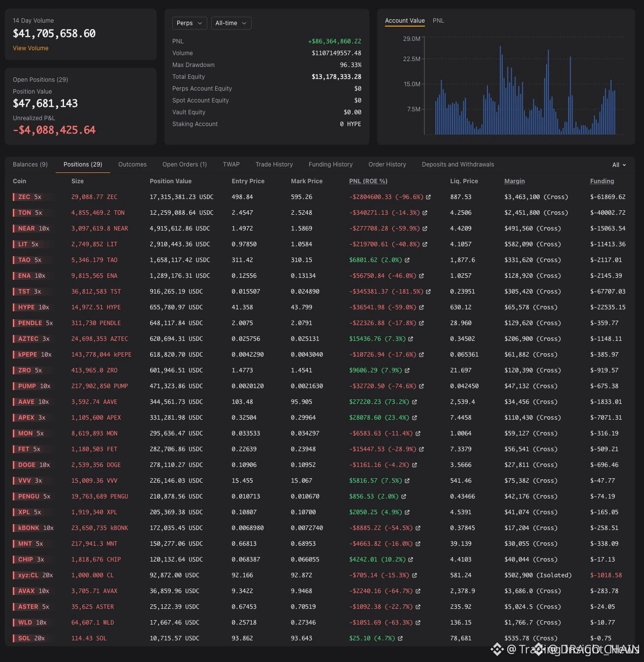Viewport: 644px width, 662px height.
Task: Open the Trade History tab
Action: click(x=274, y=165)
